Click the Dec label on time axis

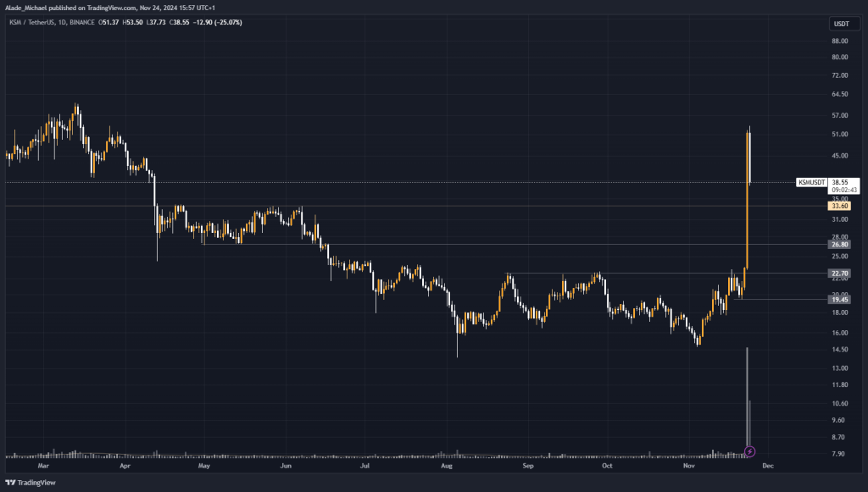click(769, 466)
